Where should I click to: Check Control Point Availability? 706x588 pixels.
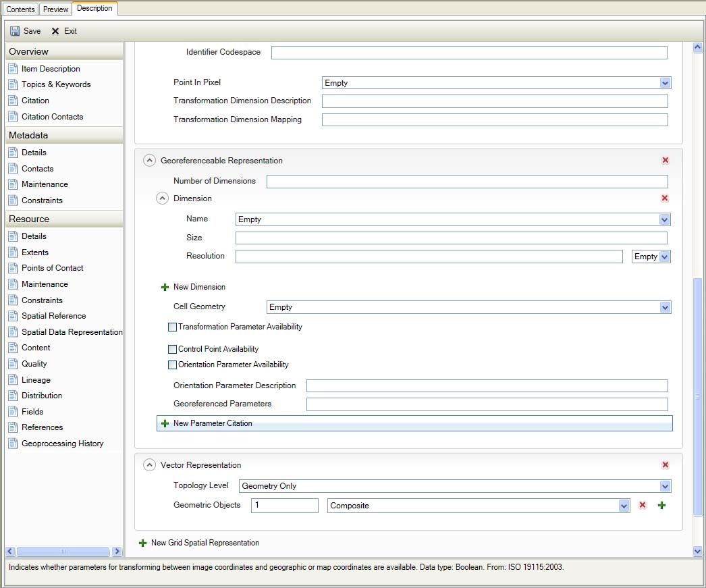[x=172, y=349]
